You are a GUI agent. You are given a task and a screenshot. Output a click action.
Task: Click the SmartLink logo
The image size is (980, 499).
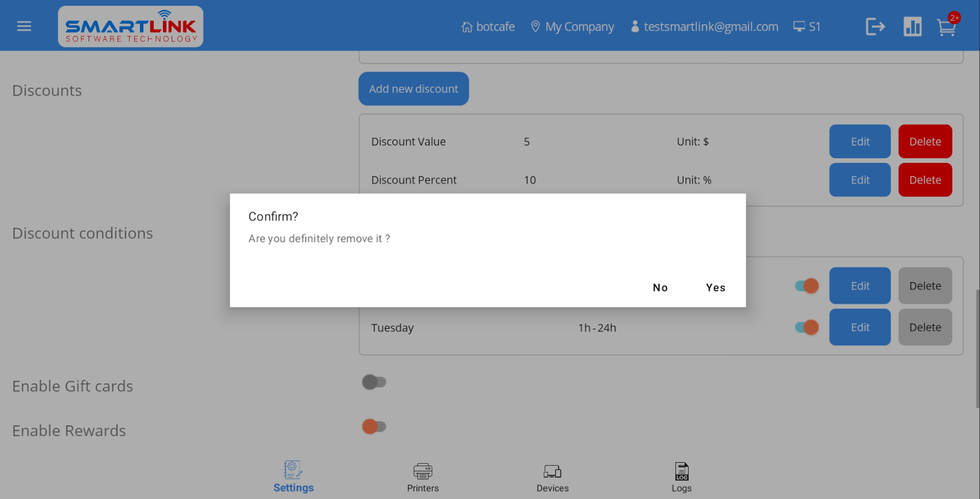point(131,26)
